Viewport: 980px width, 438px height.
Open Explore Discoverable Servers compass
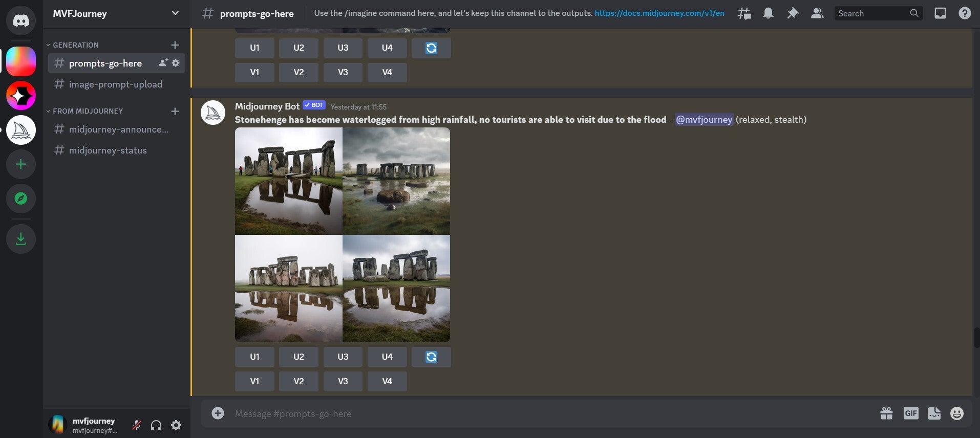point(21,199)
